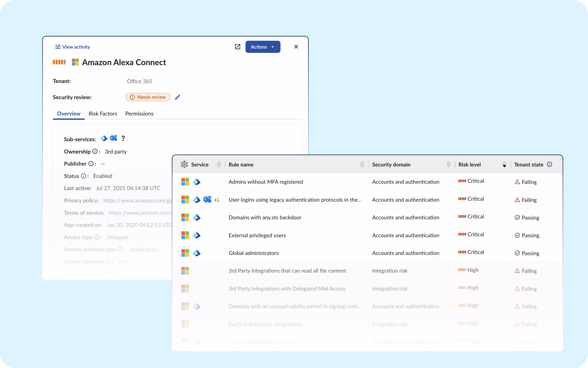Click the Office 365 tenant value
This screenshot has height=368, width=588.
(x=139, y=81)
